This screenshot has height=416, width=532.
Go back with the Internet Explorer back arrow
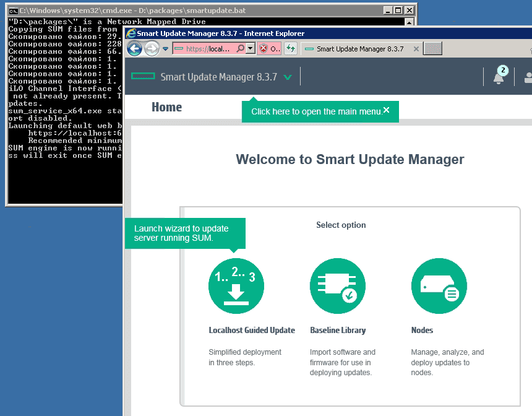coord(134,49)
